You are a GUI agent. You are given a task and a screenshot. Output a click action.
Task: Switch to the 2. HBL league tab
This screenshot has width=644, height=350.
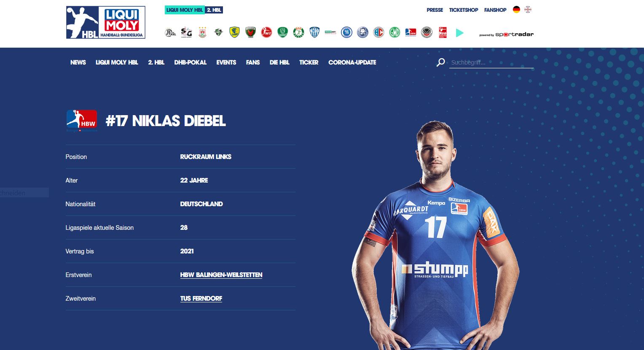point(214,10)
